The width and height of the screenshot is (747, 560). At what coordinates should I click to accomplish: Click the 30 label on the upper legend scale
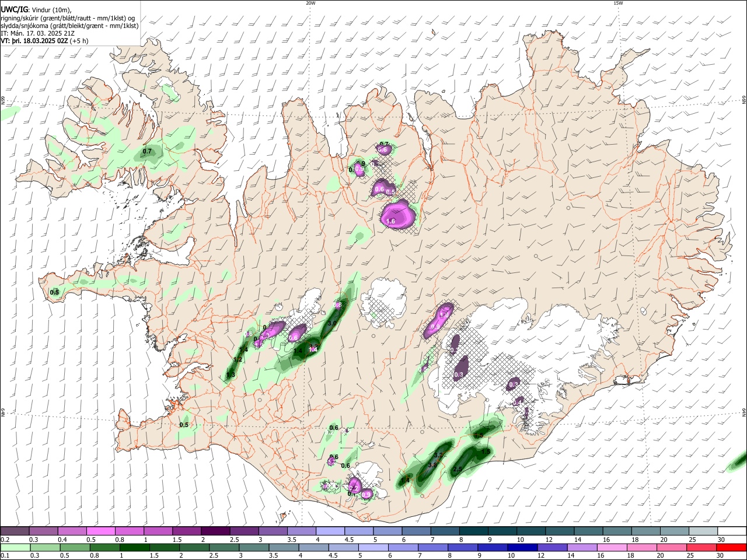coord(721,540)
